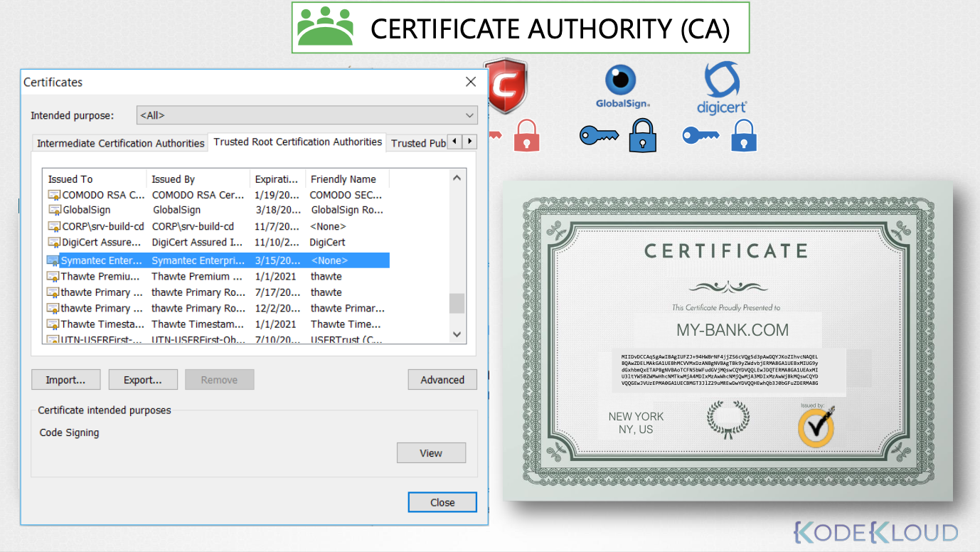Click the tab scroll left arrow

tap(455, 142)
